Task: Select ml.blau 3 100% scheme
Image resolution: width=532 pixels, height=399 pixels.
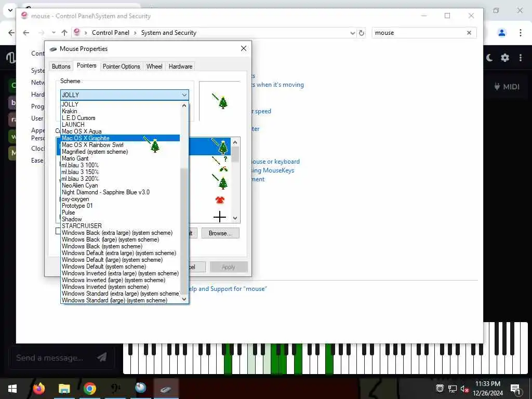Action: click(x=121, y=165)
